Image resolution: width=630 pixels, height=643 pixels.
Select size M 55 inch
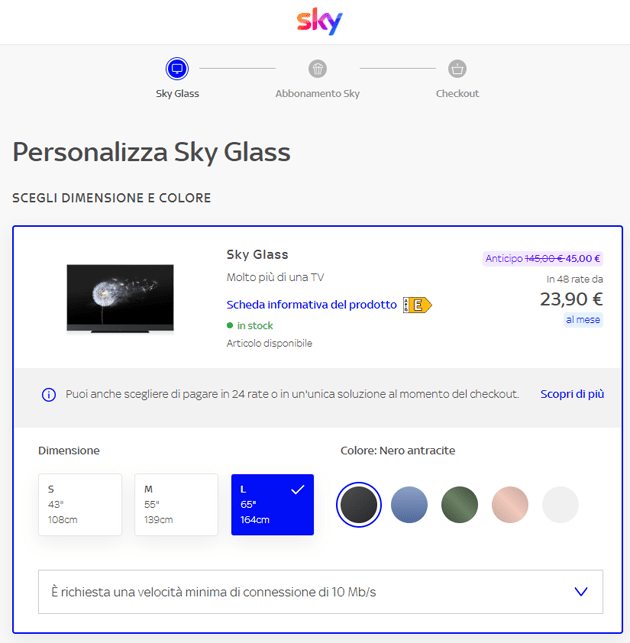[x=176, y=504]
